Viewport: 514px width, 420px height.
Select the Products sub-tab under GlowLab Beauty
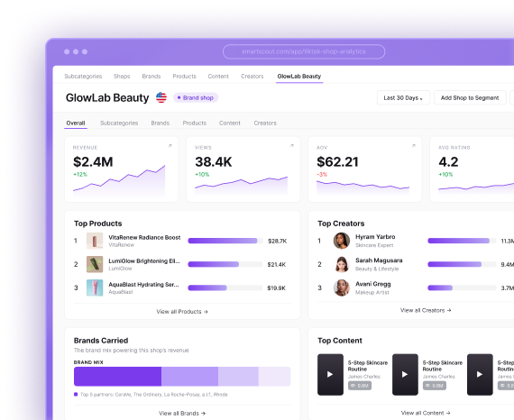(195, 123)
